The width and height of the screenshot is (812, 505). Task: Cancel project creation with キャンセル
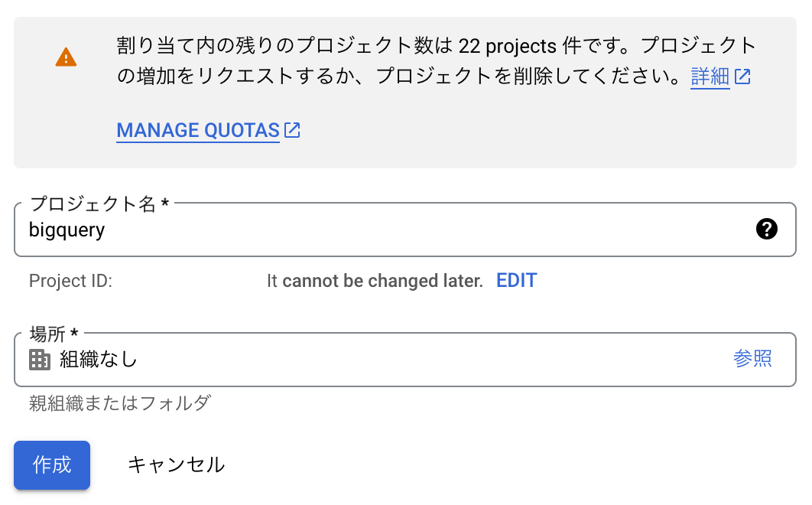click(x=175, y=464)
